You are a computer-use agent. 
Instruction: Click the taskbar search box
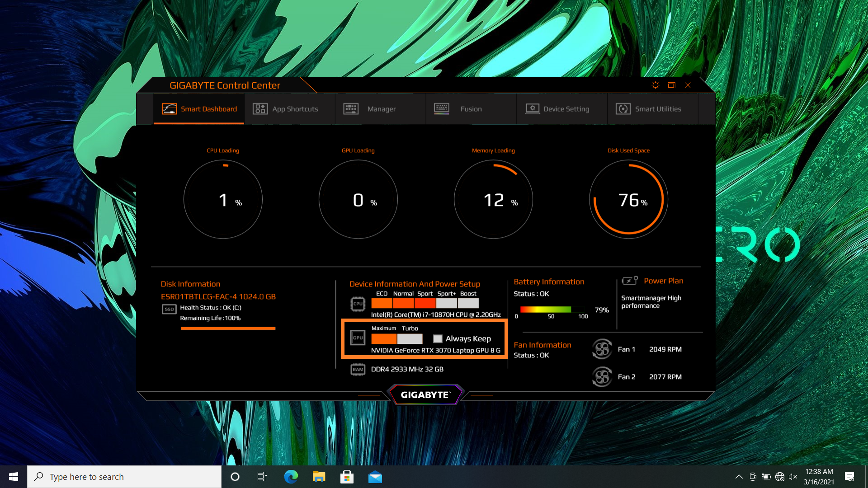(x=124, y=477)
